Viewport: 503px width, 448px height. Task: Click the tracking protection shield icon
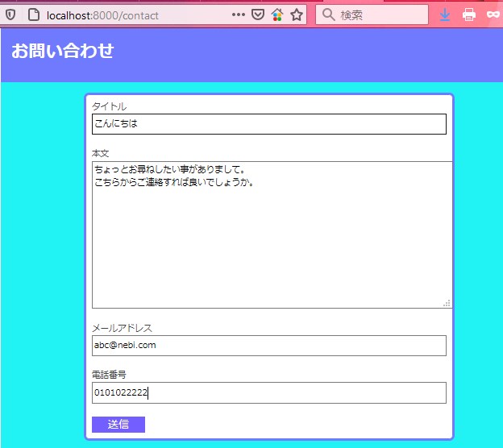(x=10, y=15)
